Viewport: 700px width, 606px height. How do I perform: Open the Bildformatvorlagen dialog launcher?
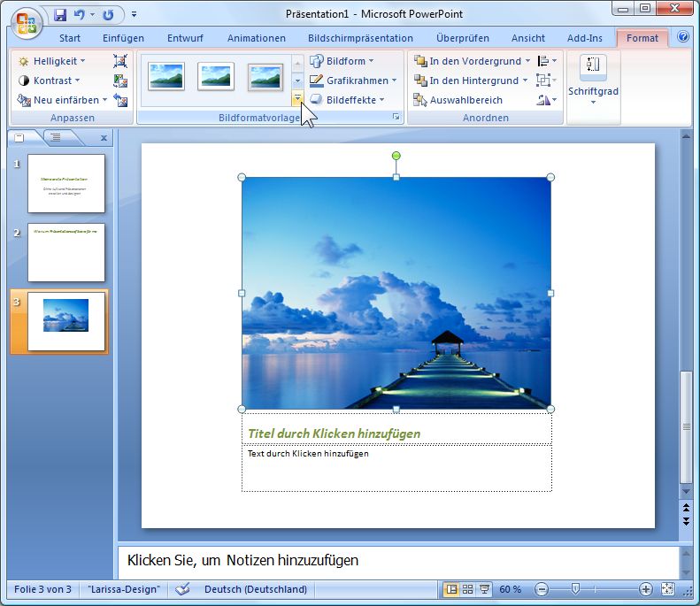(x=396, y=117)
